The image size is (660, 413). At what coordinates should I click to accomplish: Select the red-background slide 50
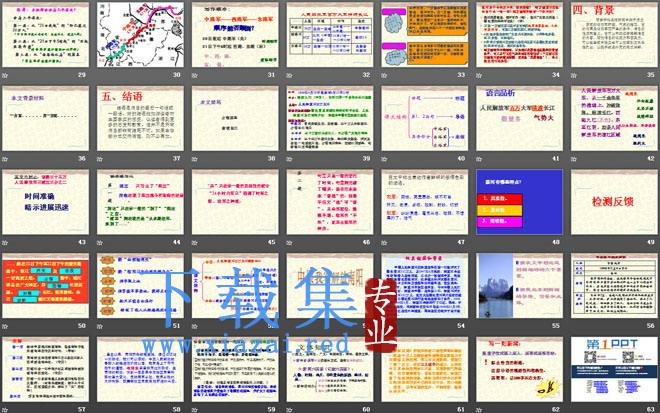[45, 285]
